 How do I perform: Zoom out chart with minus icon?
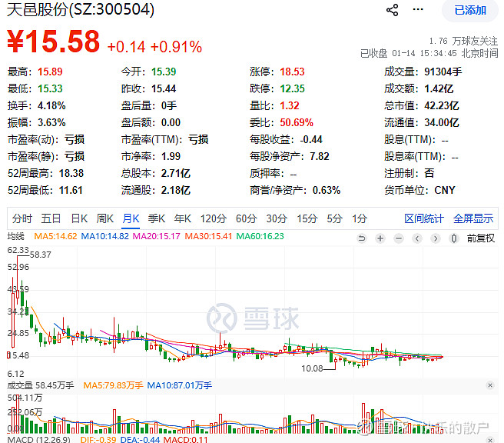[399, 238]
